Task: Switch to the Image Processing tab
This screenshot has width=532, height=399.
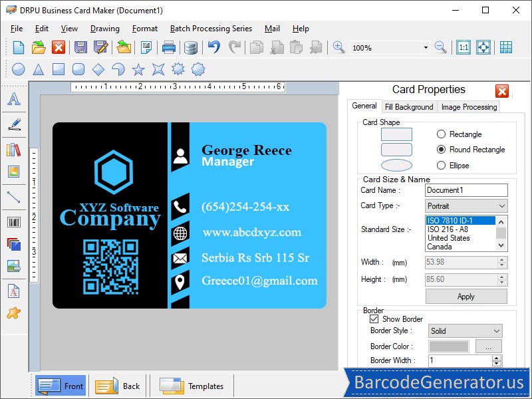Action: pos(469,107)
